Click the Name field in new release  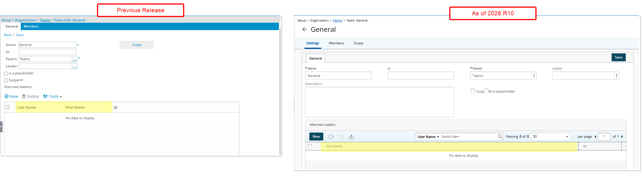pyautogui.click(x=338, y=76)
